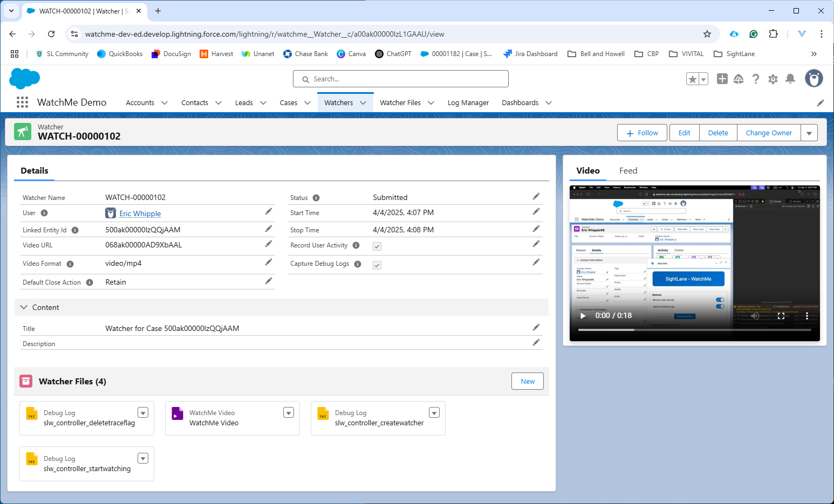The width and height of the screenshot is (834, 504).
Task: Edit the User field pencil icon
Action: coord(269,212)
